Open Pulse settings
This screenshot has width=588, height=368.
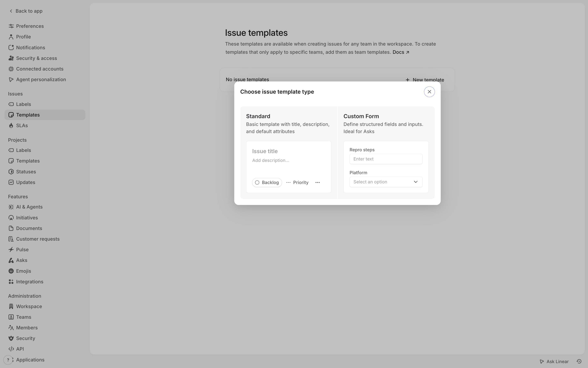coord(45,250)
